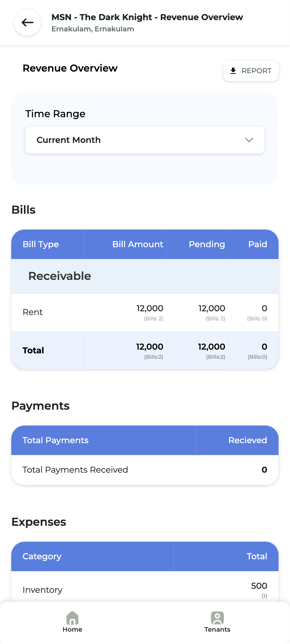Click the download icon beside REPORT
Screen dimensions: 290x644
[233, 71]
